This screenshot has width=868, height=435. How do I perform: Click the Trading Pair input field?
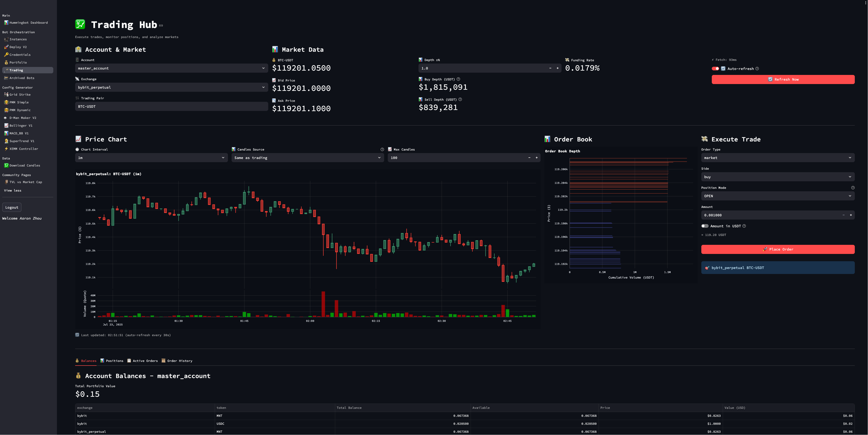pyautogui.click(x=171, y=107)
